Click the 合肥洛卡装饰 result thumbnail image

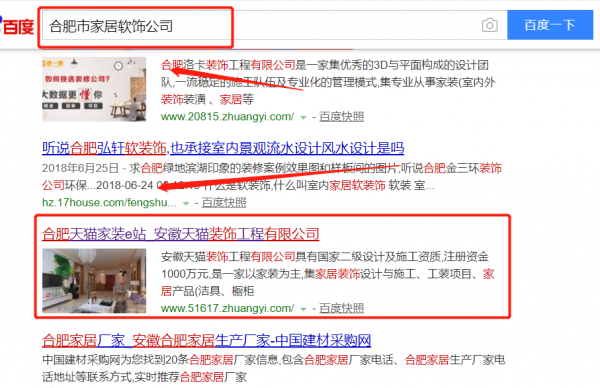[94, 89]
